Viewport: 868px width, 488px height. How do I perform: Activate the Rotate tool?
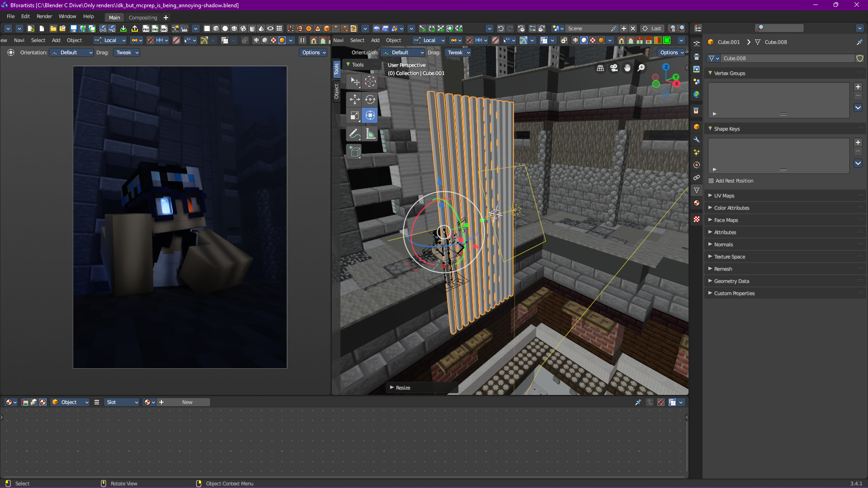pos(370,99)
